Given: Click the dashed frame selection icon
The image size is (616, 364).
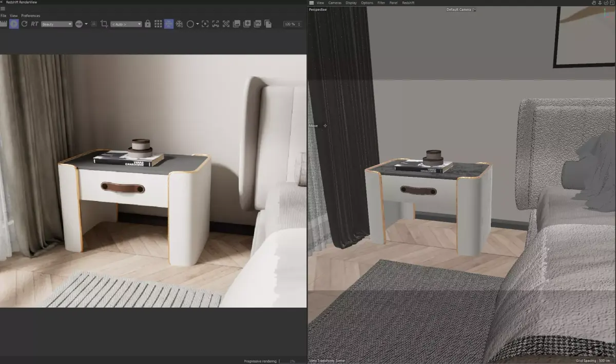Looking at the screenshot, I should (x=216, y=24).
